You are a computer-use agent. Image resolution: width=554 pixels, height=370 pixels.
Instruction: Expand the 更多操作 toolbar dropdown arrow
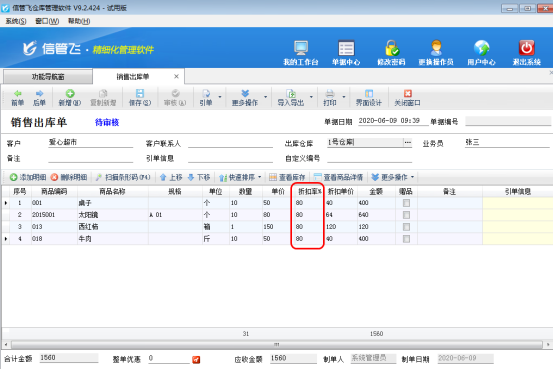click(x=265, y=97)
